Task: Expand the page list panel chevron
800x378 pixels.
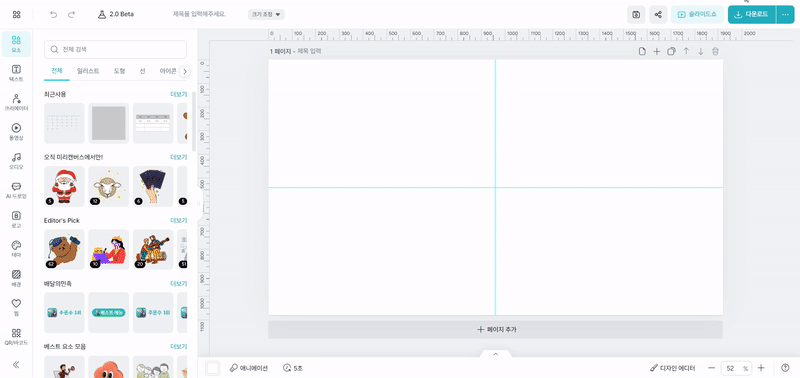Action: click(x=495, y=354)
